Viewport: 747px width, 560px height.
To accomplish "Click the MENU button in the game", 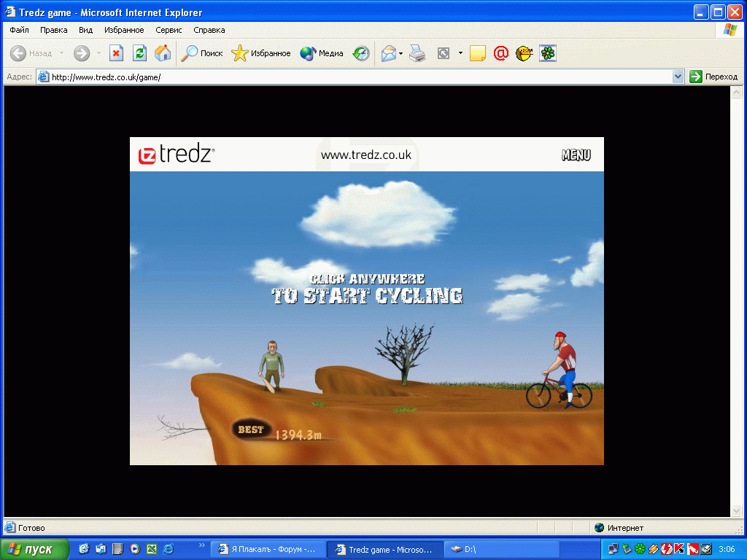I will (576, 155).
